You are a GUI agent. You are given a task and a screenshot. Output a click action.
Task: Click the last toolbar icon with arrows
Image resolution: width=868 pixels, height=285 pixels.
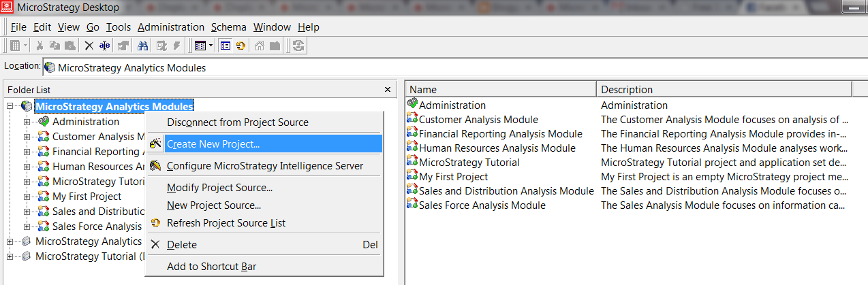pos(298,46)
